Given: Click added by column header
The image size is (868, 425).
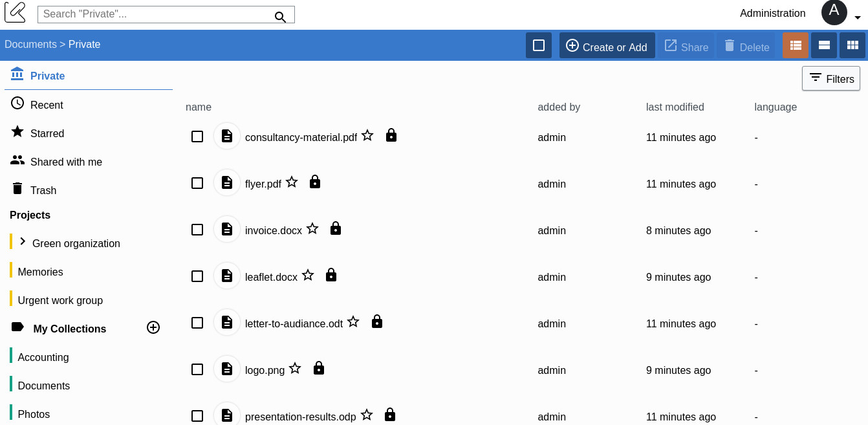Looking at the screenshot, I should coord(559,107).
